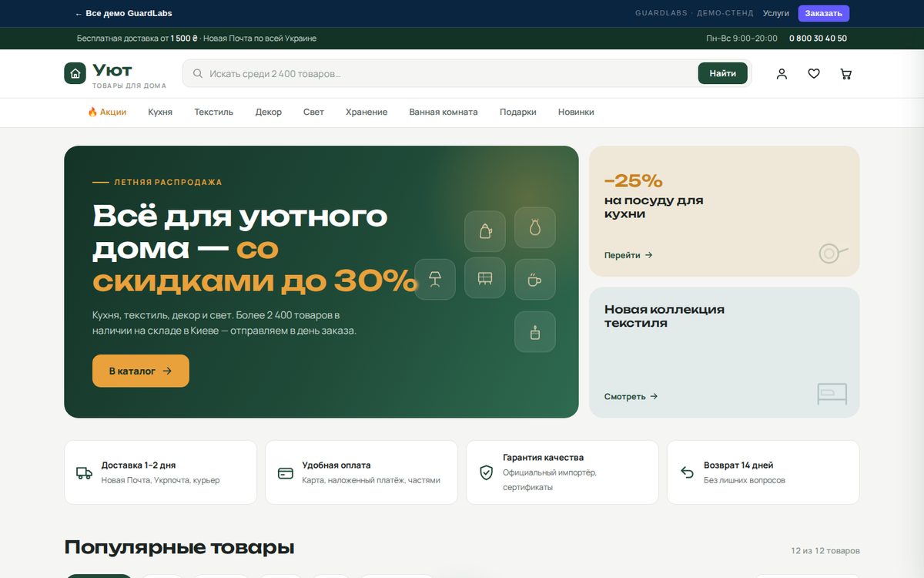
Task: Click the phone number 0 800 30 40 50
Action: pos(818,38)
